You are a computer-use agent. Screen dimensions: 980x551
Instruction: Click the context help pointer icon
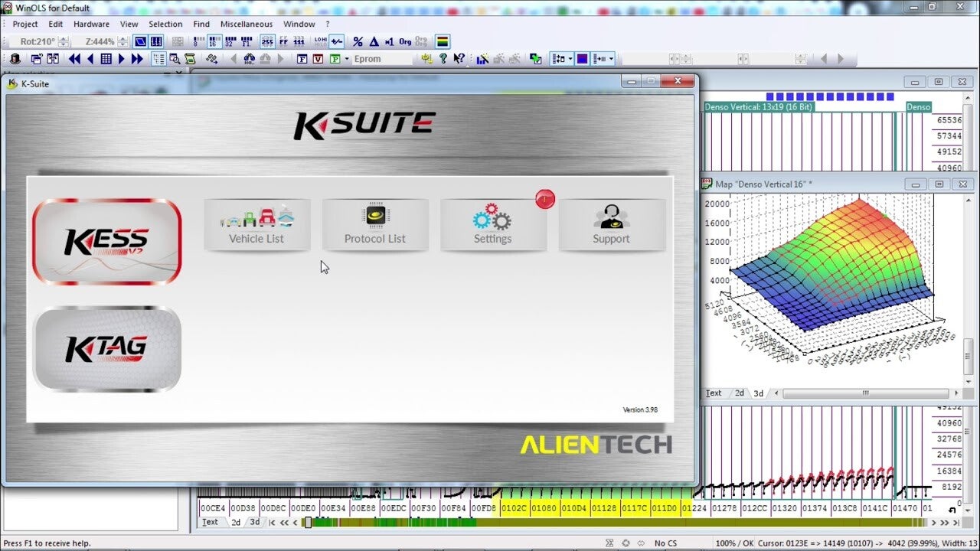[x=459, y=59]
